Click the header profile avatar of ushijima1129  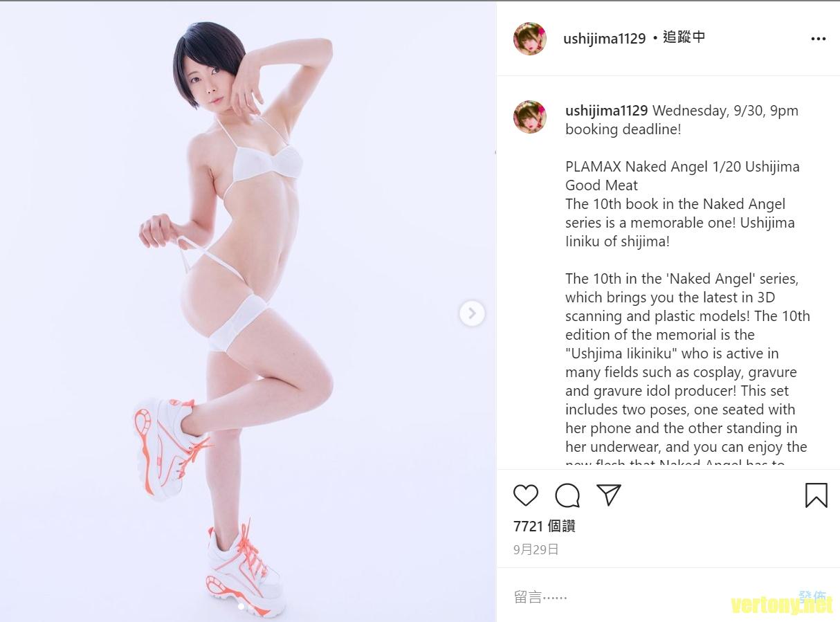(x=530, y=39)
